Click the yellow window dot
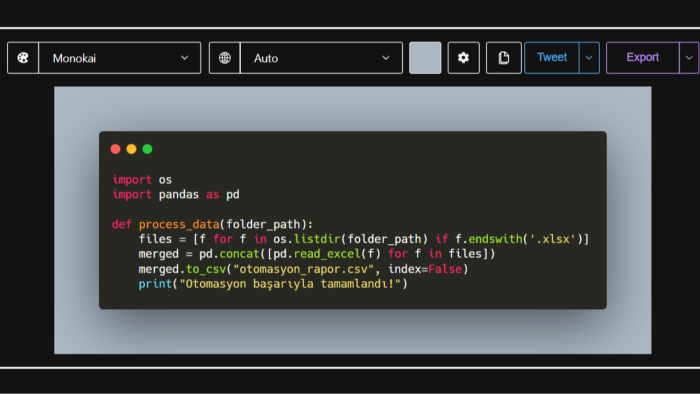The image size is (700, 394). 131,149
